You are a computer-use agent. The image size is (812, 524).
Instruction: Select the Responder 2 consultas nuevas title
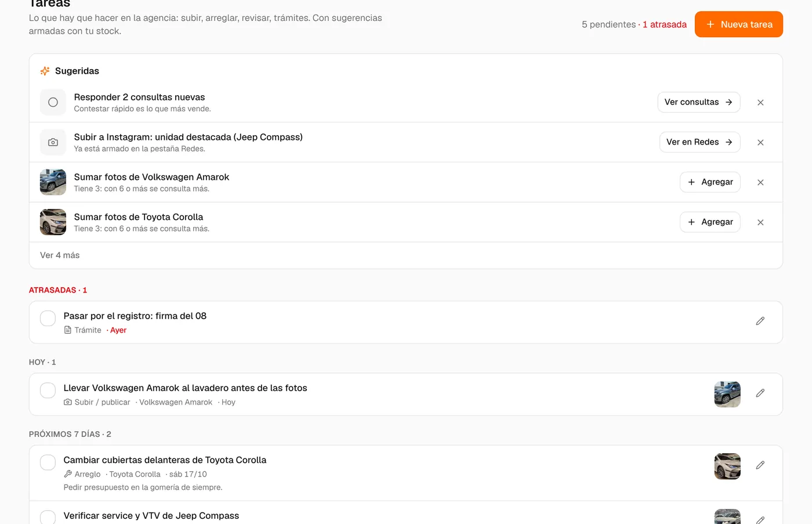click(139, 97)
